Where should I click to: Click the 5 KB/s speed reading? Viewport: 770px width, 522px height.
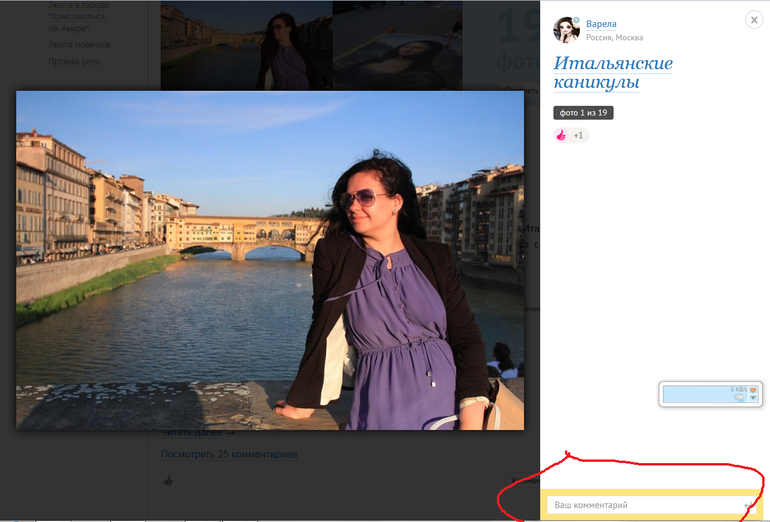coord(738,389)
